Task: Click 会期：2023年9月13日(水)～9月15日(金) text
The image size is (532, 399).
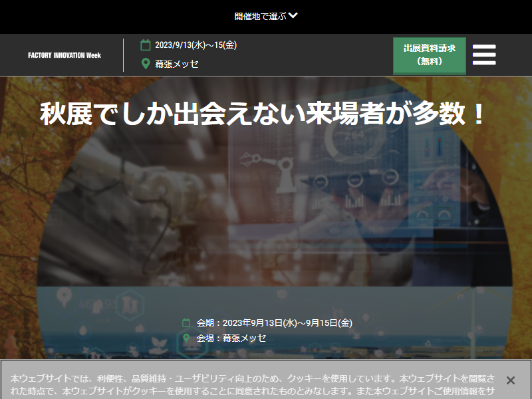Action: tap(275, 323)
